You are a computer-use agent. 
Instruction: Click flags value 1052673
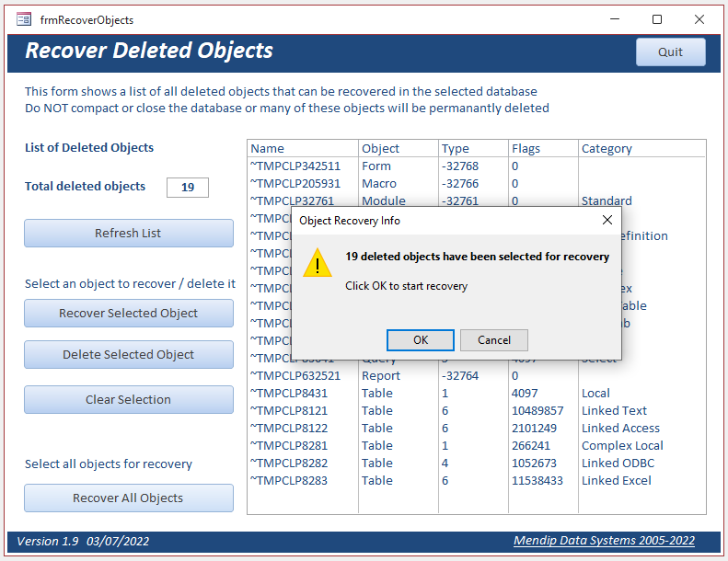click(534, 464)
